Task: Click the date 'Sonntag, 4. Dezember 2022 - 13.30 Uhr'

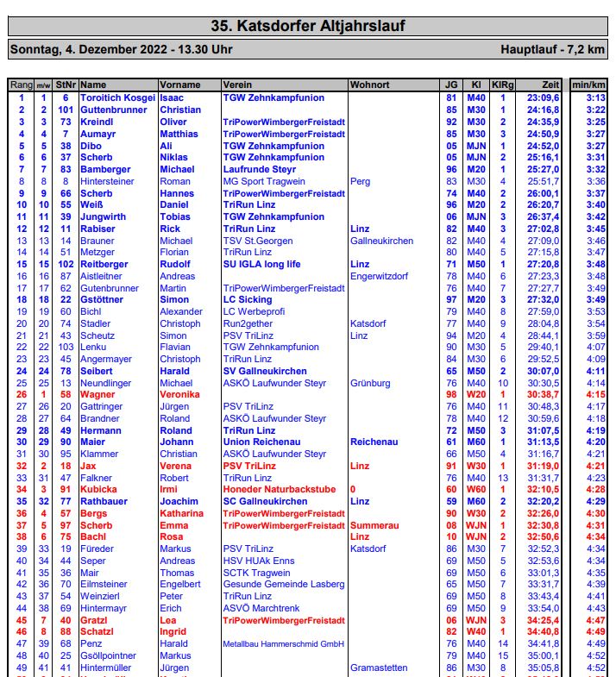Action: click(x=122, y=49)
